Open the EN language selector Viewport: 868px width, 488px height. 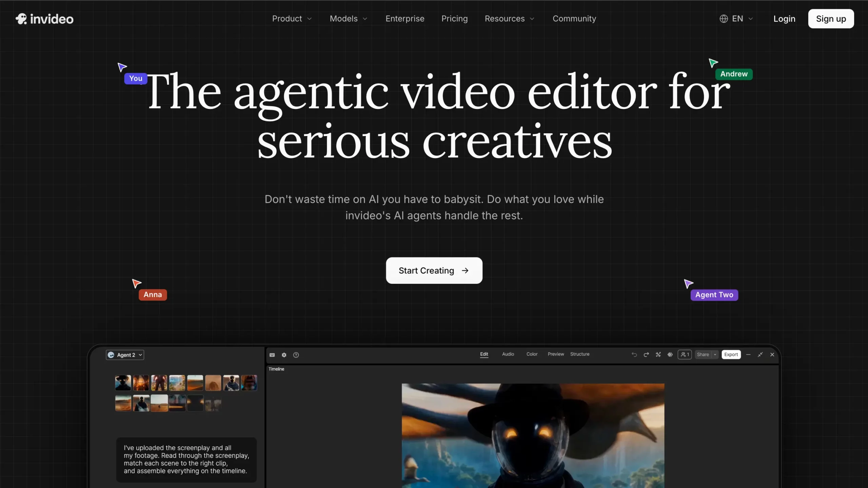(736, 19)
